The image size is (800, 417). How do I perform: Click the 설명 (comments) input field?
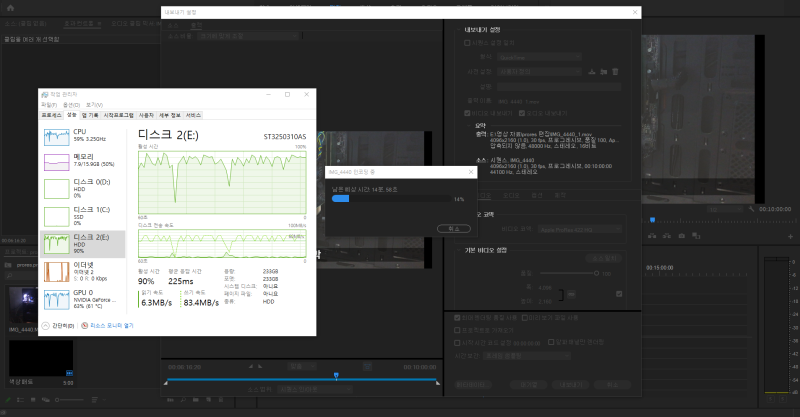(x=559, y=87)
